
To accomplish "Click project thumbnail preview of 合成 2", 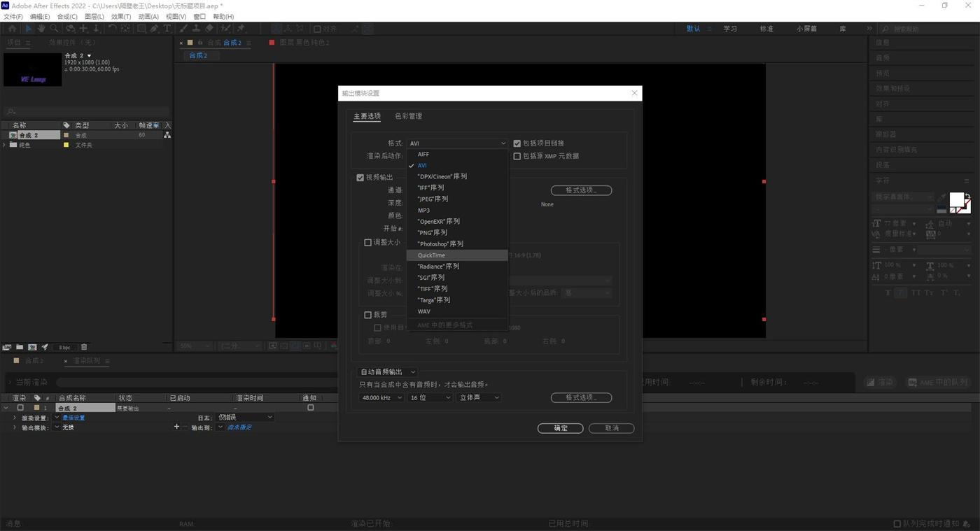I will point(33,69).
